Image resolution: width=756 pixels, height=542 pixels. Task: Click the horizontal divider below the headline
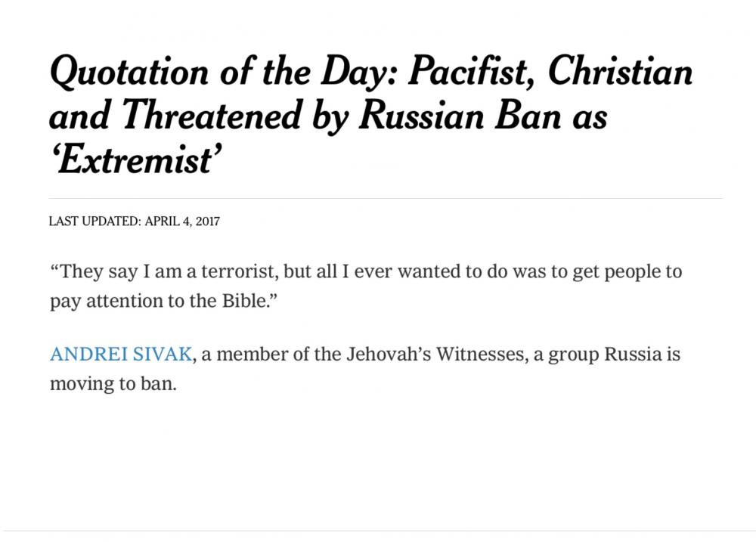click(386, 198)
